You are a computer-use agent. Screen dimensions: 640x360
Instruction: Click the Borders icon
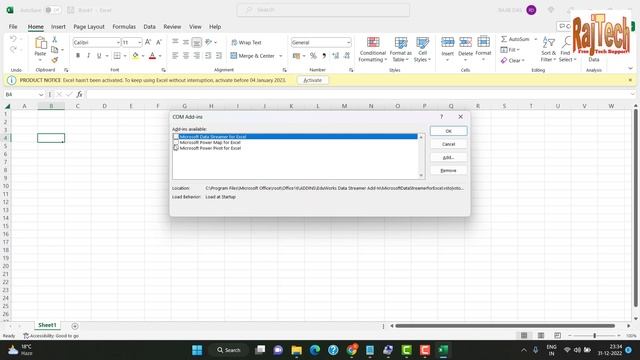pyautogui.click(x=117, y=56)
